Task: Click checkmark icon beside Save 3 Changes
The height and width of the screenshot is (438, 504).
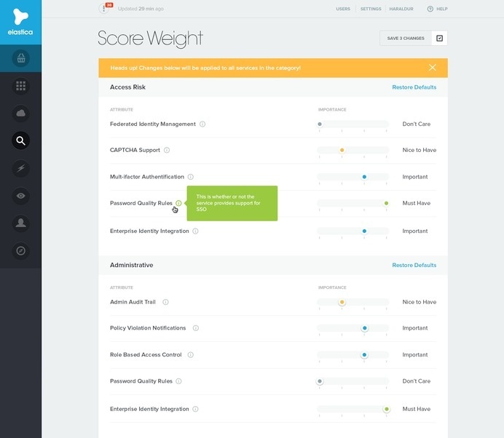Action: pos(439,39)
